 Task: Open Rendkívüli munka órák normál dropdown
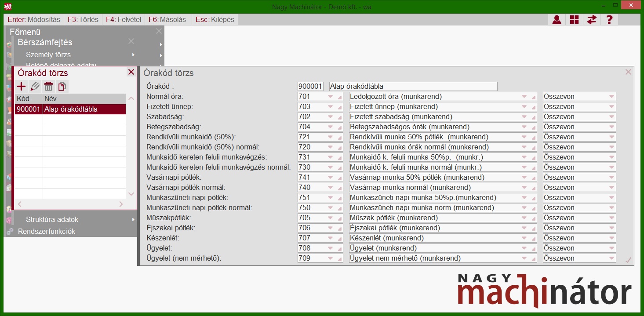click(x=524, y=147)
